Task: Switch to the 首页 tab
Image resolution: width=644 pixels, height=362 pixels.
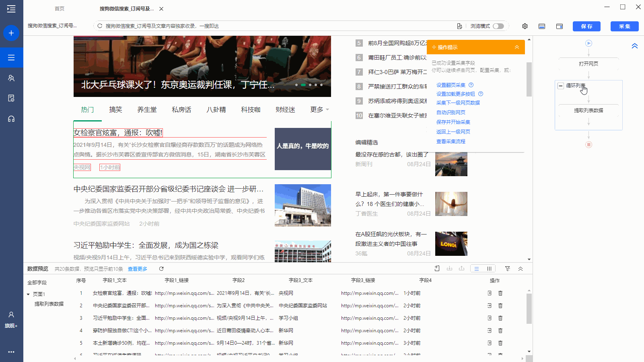Action: (60, 8)
